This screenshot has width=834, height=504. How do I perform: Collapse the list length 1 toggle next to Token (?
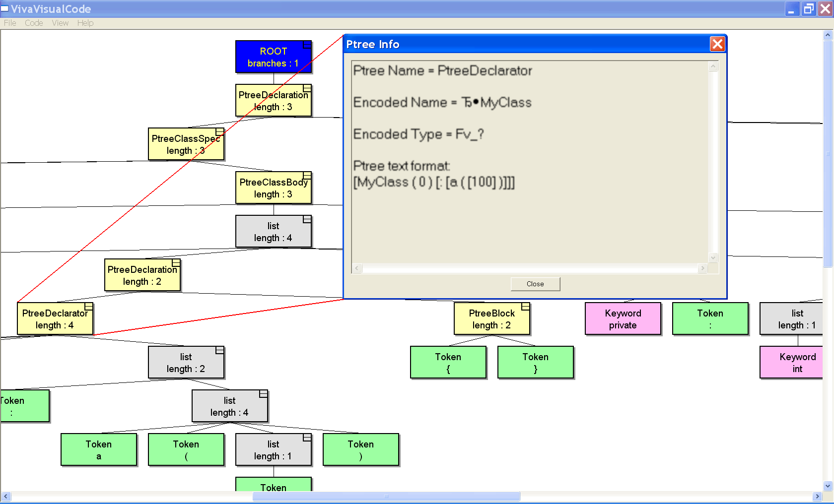(x=307, y=438)
